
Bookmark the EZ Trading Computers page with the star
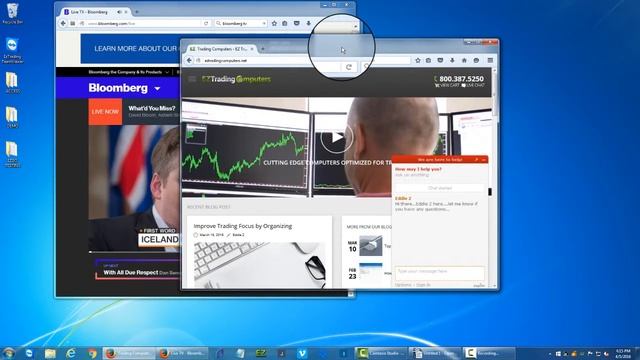click(x=418, y=60)
